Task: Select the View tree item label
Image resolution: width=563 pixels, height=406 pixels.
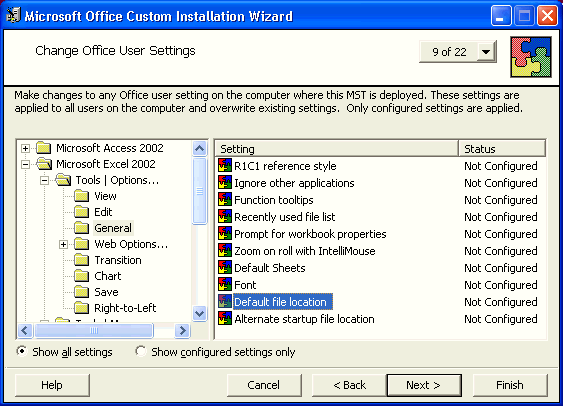Action: [x=105, y=196]
